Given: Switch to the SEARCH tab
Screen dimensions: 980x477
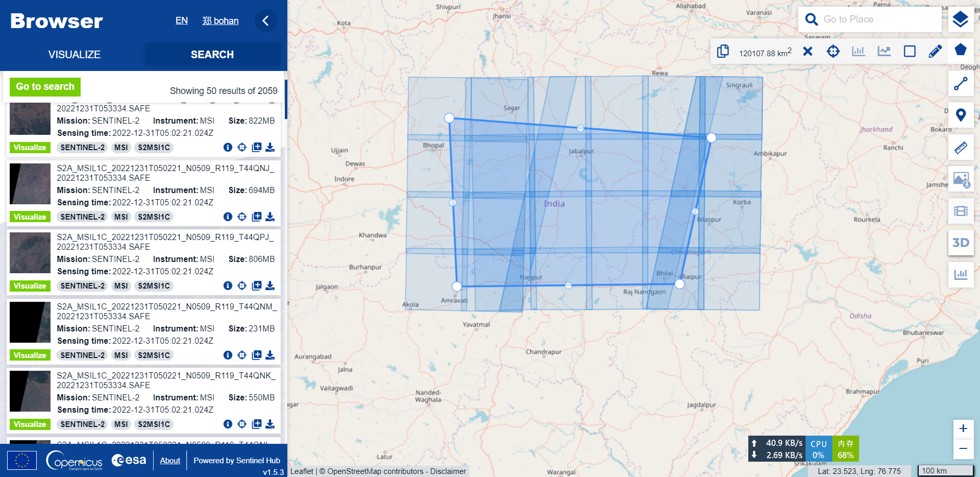Looking at the screenshot, I should pos(212,54).
